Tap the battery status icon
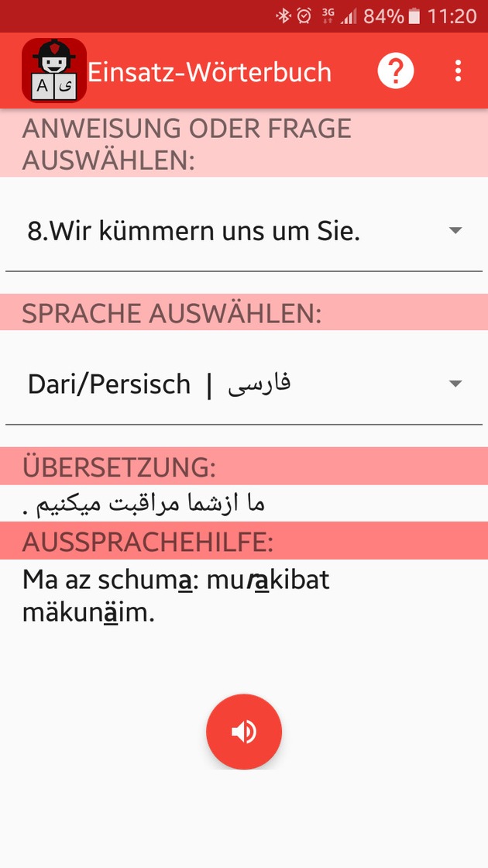 416,15
